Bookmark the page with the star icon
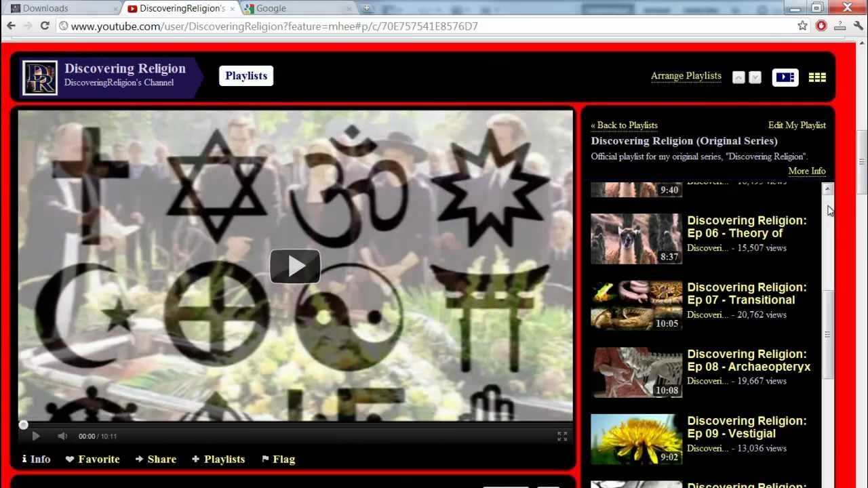868x488 pixels. (x=803, y=26)
